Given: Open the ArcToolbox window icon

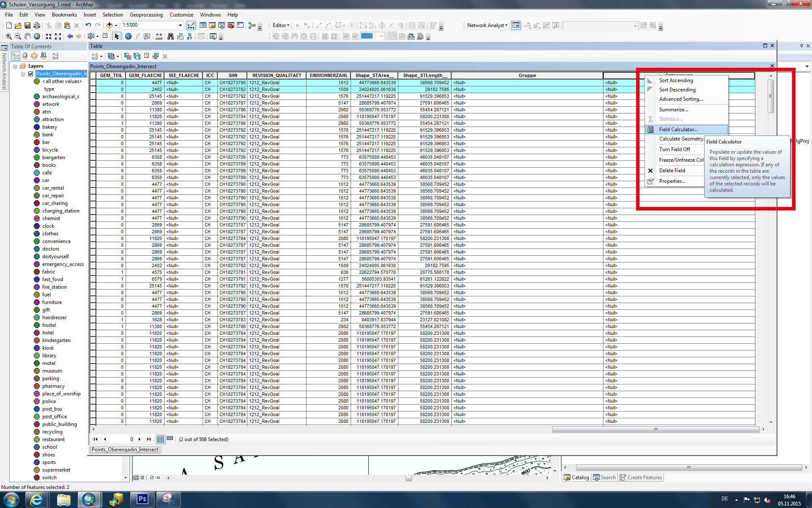Looking at the screenshot, I should coord(231,25).
